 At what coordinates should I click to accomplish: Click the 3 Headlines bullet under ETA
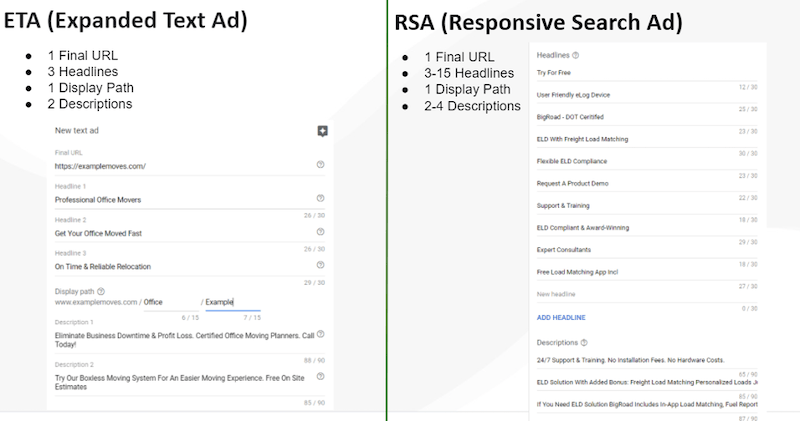pos(83,71)
